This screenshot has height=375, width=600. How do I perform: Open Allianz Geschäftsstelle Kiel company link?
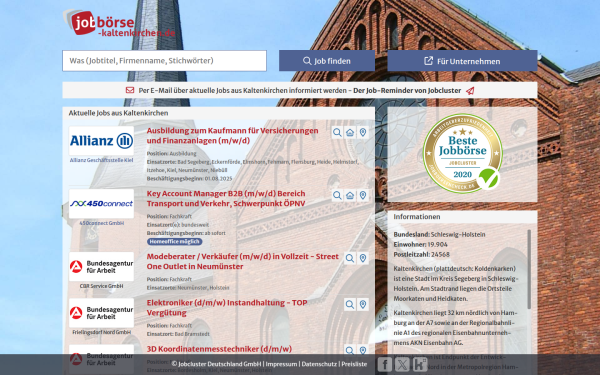101,160
